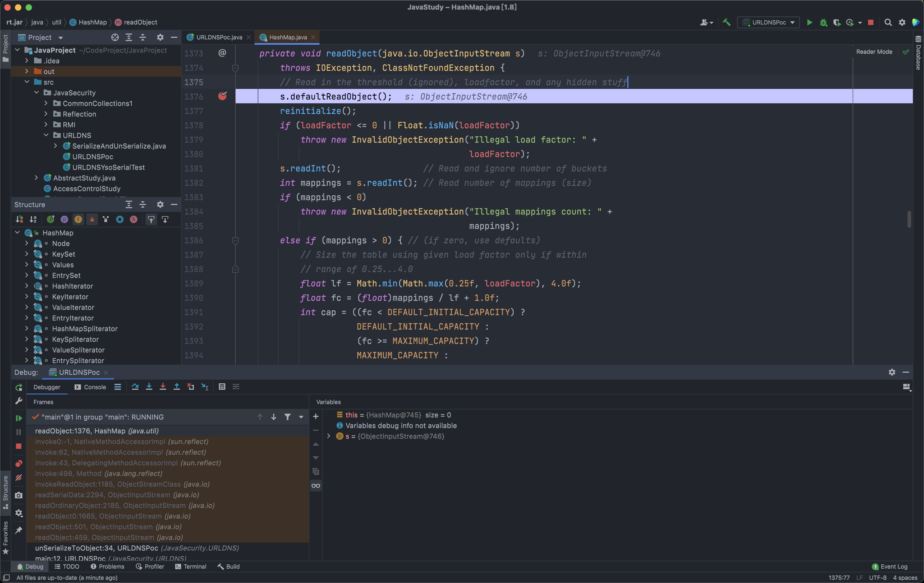
Task: Expand variable s ObjectInputStream@746
Action: [329, 436]
